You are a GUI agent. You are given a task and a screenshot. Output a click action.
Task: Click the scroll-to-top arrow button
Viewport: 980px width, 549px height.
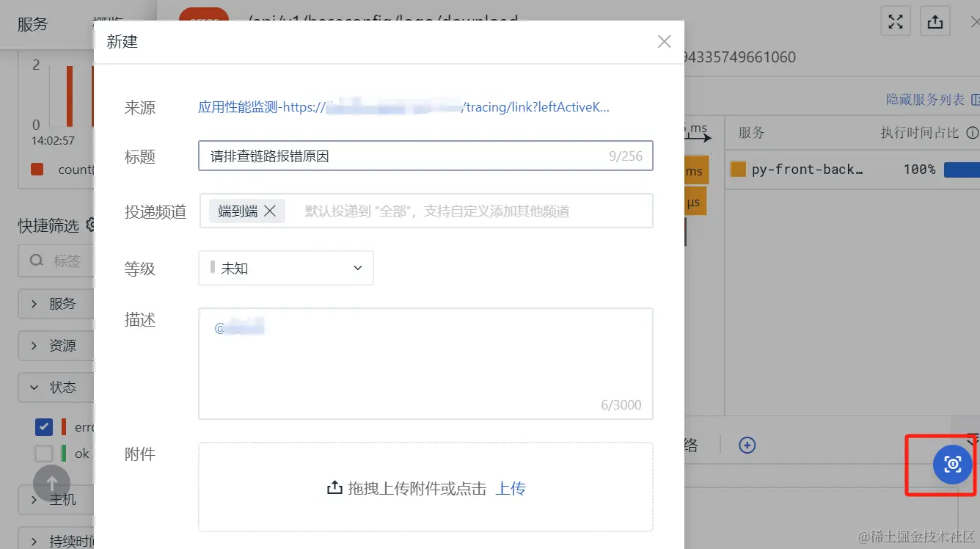[51, 483]
